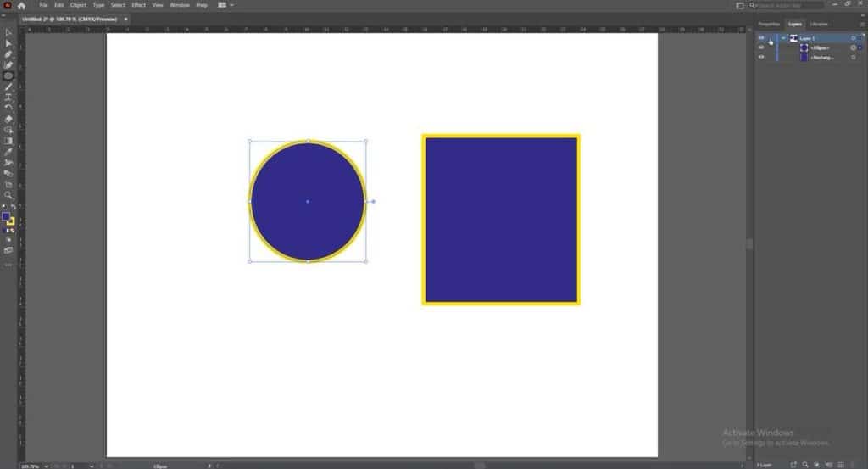Select the Zoom tool magnifier

pos(8,195)
